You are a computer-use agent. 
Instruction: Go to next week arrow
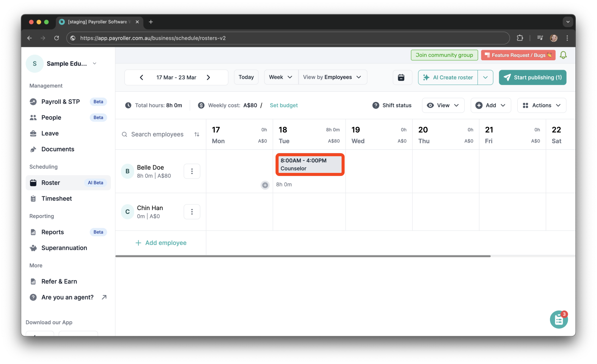[x=208, y=77]
